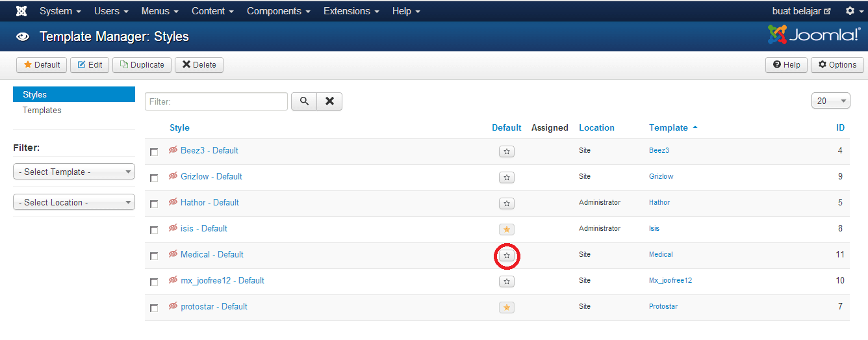Click the Options toolbar button
Viewport: 868px width, 340px height.
coord(837,65)
